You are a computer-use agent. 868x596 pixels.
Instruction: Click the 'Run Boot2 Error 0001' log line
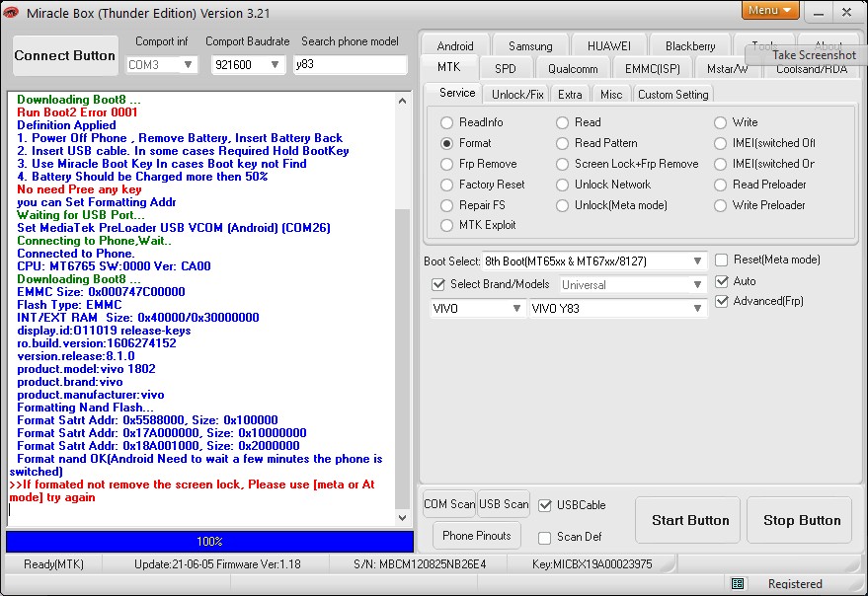77,112
